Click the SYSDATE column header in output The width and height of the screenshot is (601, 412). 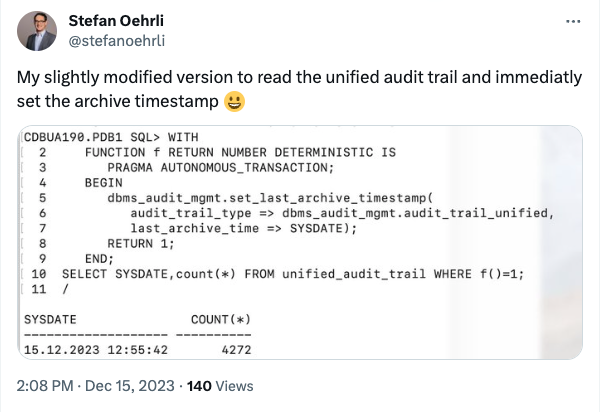(x=50, y=320)
